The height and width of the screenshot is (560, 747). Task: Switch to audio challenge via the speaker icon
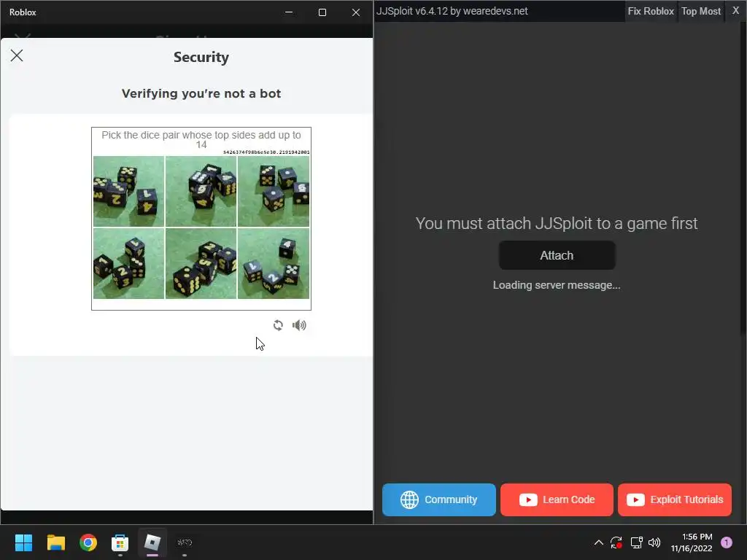(x=299, y=325)
